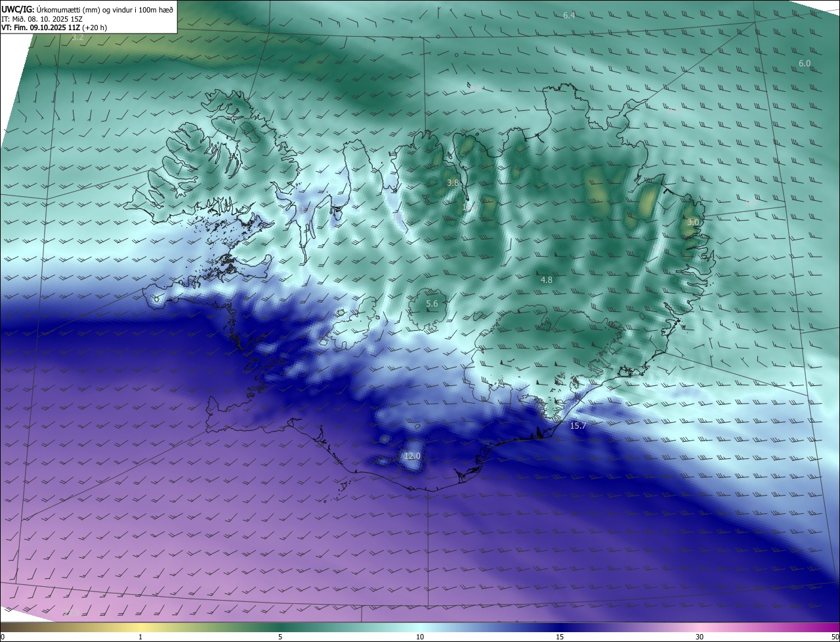Screen dimensions: 840x642
Task: Click the 6.4 value label
Action: [569, 15]
